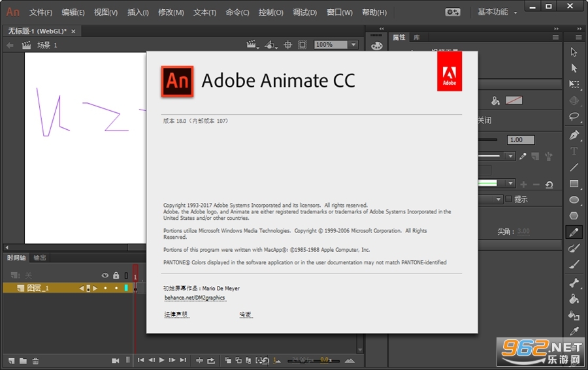Click the sync settings icon in menu bar
The height and width of the screenshot is (370, 588).
pos(453,12)
